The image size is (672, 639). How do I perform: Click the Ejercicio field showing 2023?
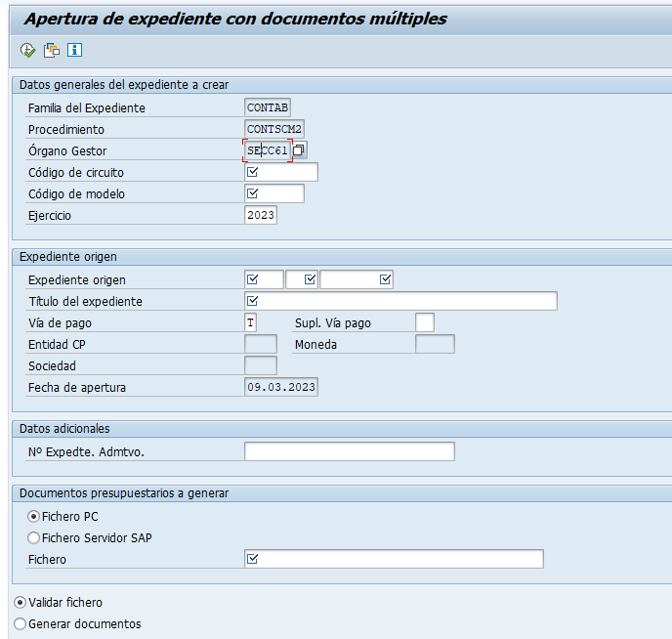pos(261,215)
